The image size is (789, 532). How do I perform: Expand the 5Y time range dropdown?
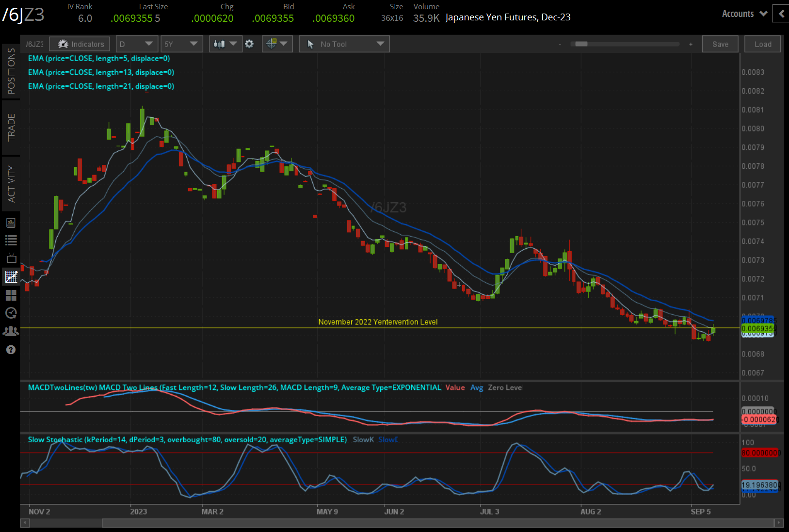(181, 44)
